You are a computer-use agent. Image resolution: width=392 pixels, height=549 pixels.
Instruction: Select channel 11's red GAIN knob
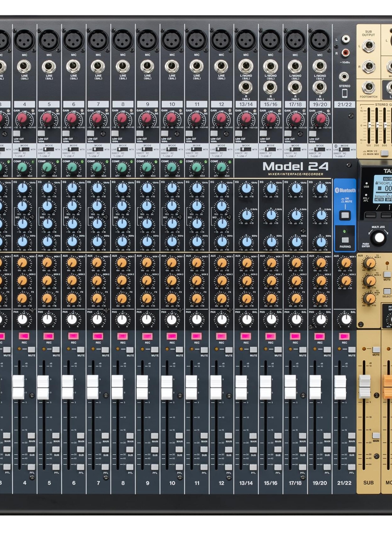pos(196,118)
